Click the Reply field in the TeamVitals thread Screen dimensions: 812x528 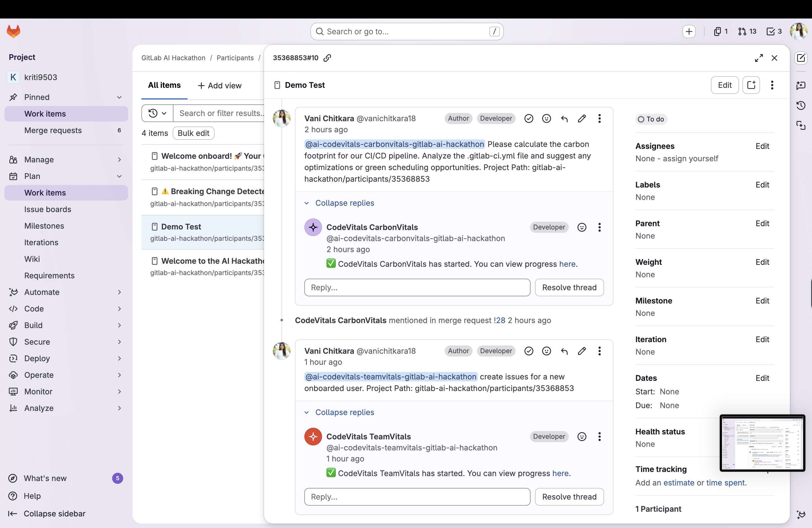tap(417, 497)
